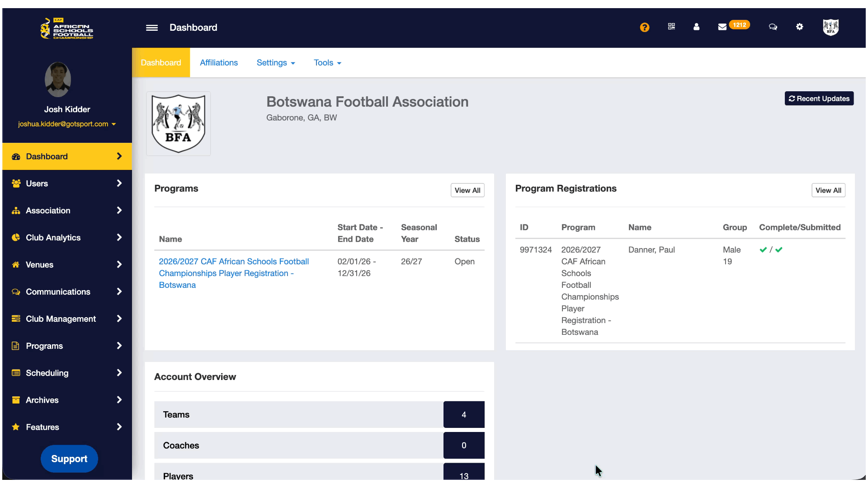Image resolution: width=868 pixels, height=488 pixels.
Task: Click the orange help question mark icon
Action: (x=644, y=28)
